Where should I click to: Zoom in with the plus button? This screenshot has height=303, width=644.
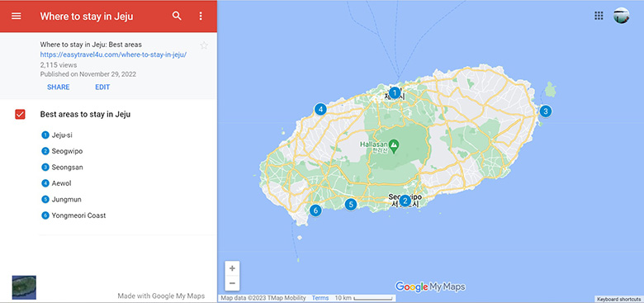(x=233, y=268)
